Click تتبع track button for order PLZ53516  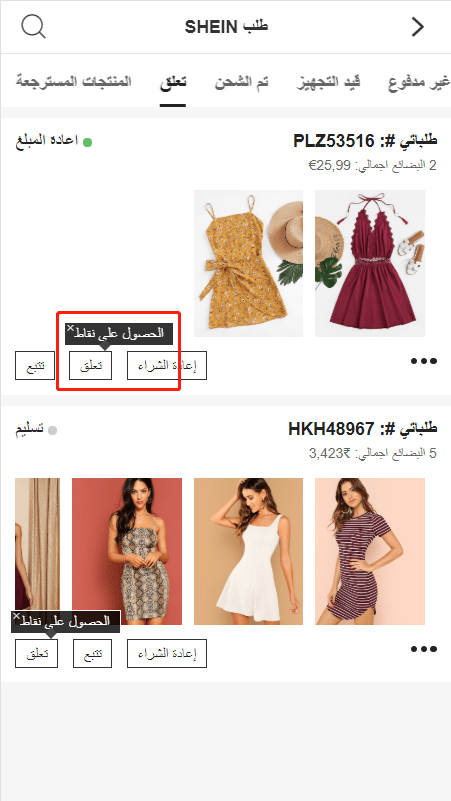click(x=35, y=366)
